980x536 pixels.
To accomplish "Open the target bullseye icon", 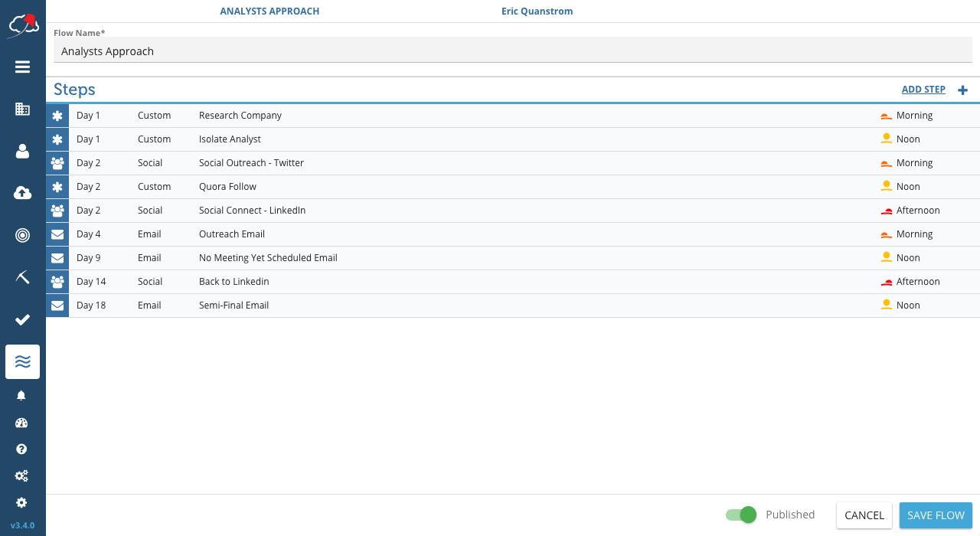I will [22, 235].
